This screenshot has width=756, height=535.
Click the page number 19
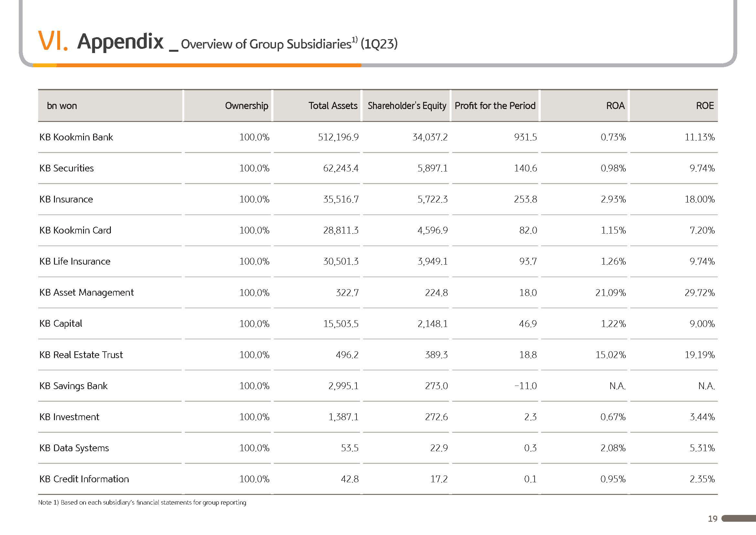click(713, 519)
